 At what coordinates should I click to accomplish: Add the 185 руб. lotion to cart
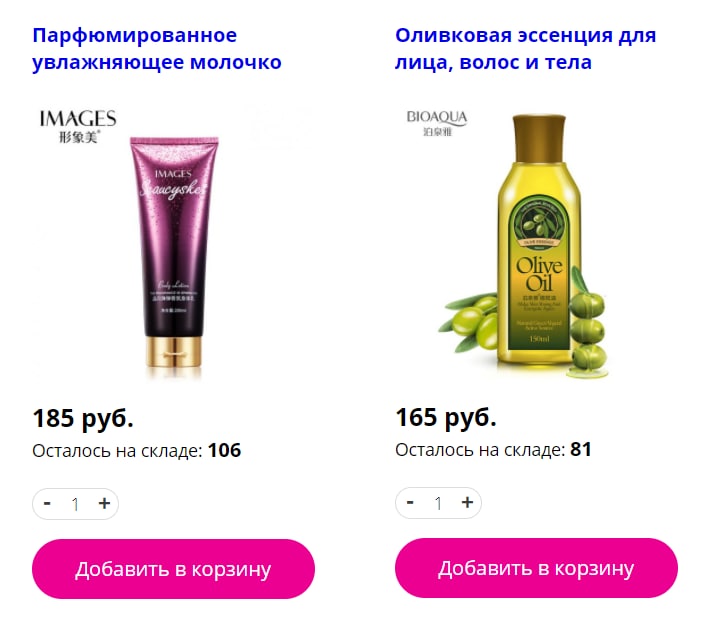tap(173, 569)
